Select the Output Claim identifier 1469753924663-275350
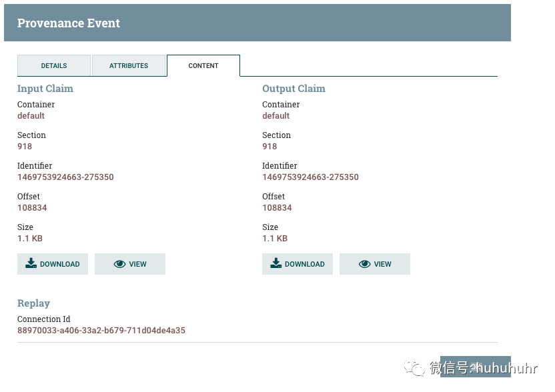The width and height of the screenshot is (555, 392). [310, 177]
